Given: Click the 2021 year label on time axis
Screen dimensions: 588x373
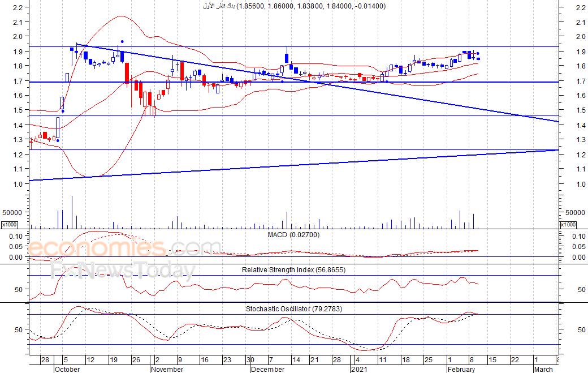Looking at the screenshot, I should [359, 369].
